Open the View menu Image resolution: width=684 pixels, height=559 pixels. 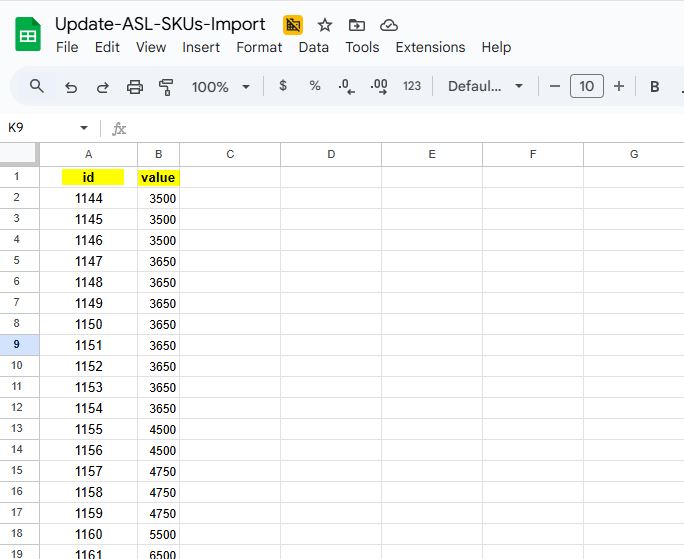click(150, 47)
